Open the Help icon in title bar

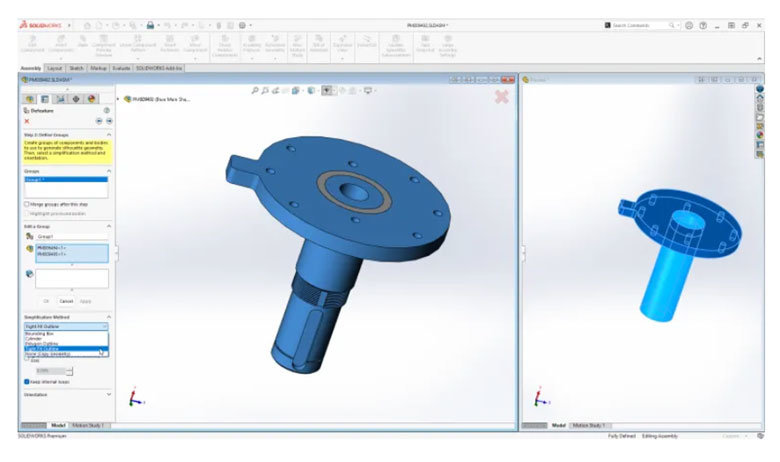point(704,25)
